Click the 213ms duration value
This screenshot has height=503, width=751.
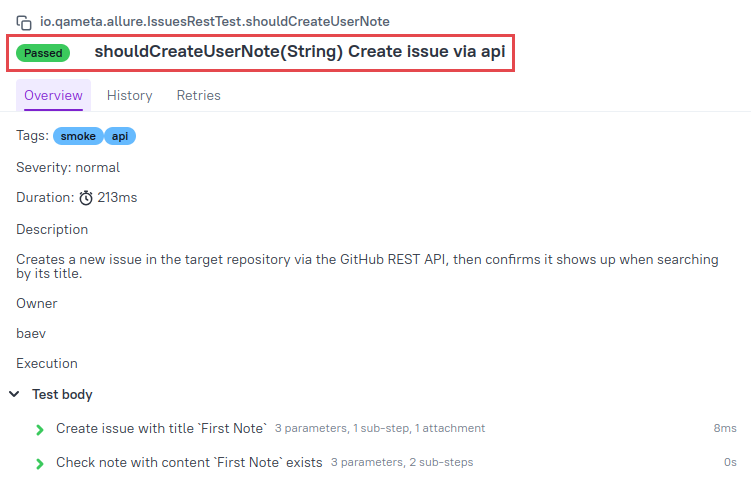(117, 197)
